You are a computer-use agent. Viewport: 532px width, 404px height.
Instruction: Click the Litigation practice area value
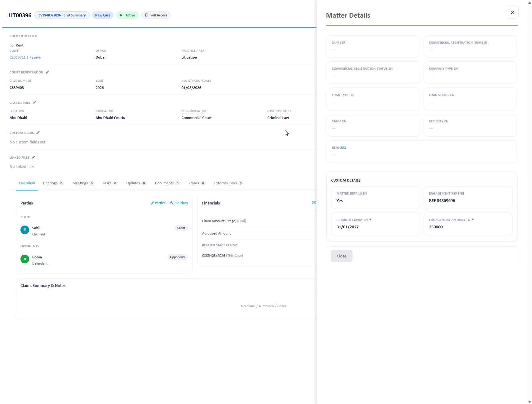[189, 57]
